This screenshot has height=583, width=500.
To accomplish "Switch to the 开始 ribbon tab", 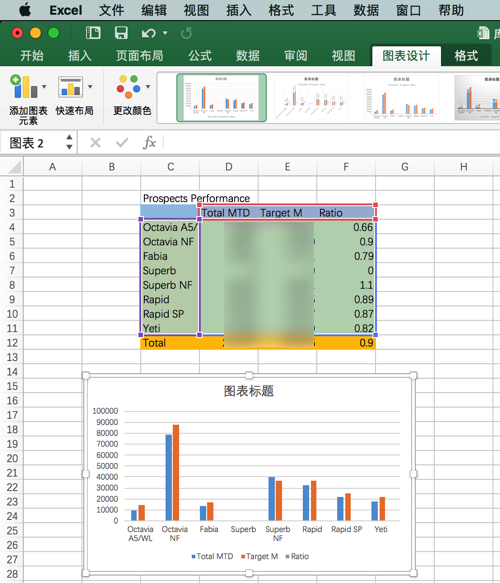I will [32, 56].
